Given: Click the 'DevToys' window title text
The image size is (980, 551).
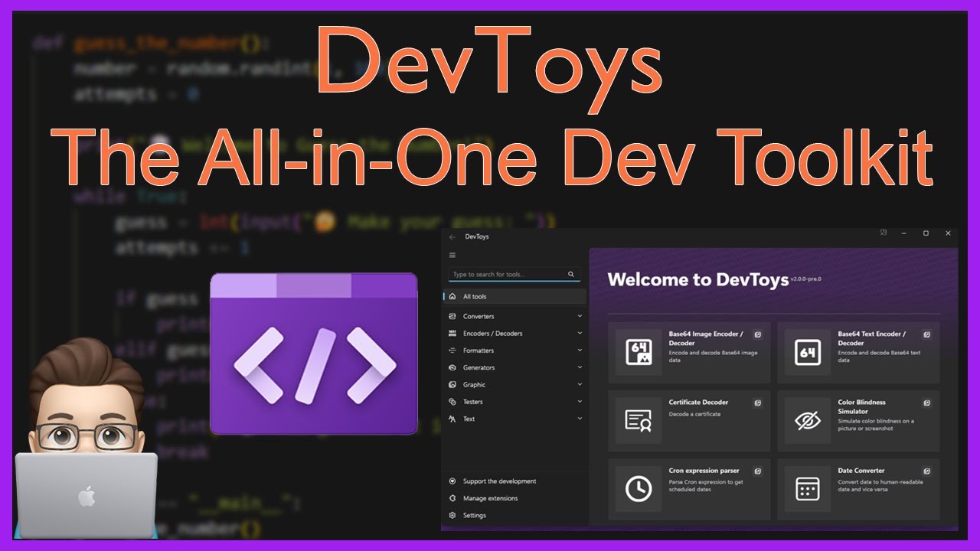Looking at the screenshot, I should point(477,236).
